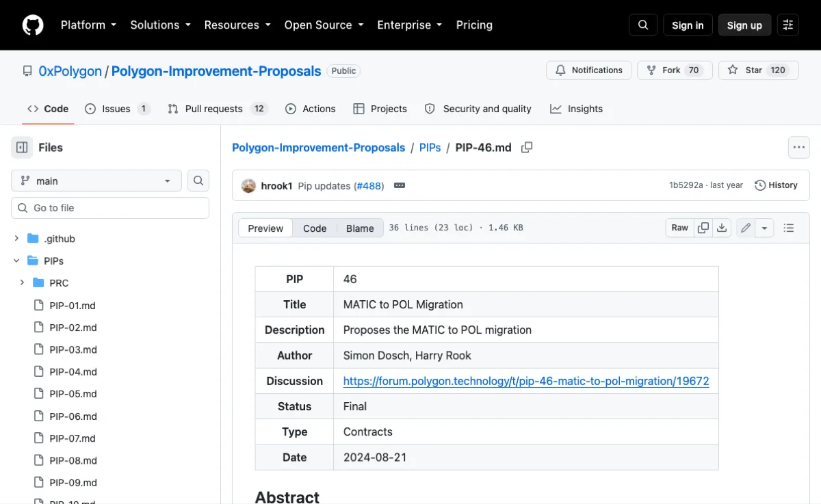Open the Open Source menu dropdown
This screenshot has width=821, height=504.
point(324,25)
